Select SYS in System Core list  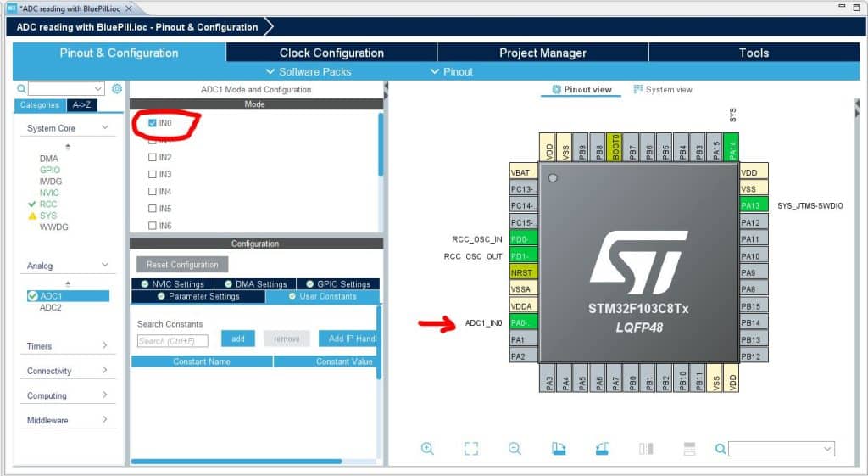click(x=48, y=216)
